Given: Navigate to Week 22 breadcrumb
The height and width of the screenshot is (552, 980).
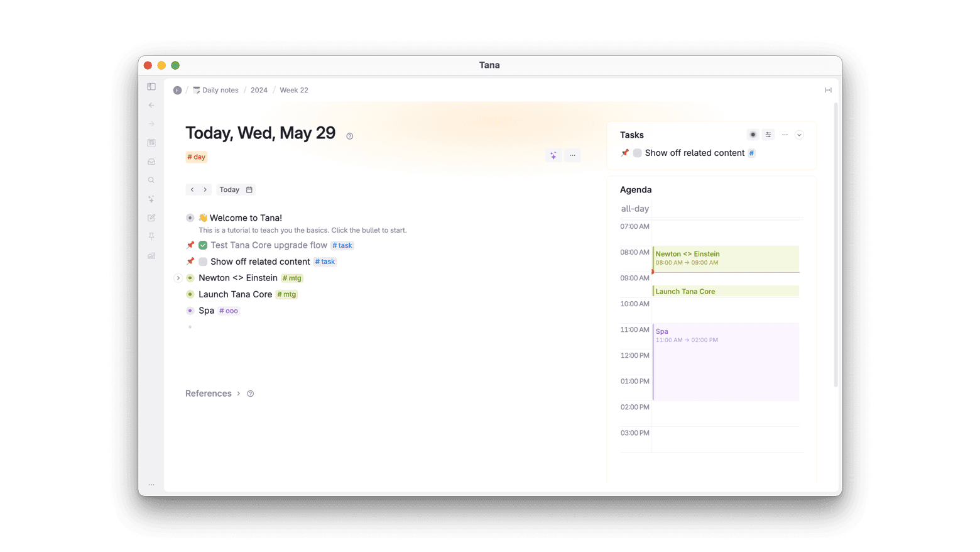Looking at the screenshot, I should 294,91.
